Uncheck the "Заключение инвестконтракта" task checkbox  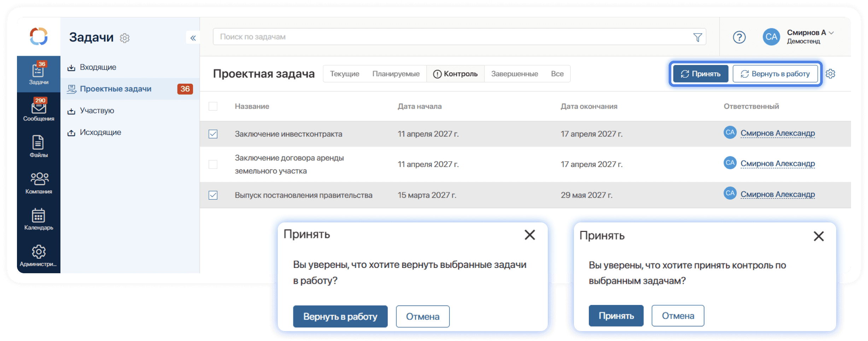[x=213, y=134]
